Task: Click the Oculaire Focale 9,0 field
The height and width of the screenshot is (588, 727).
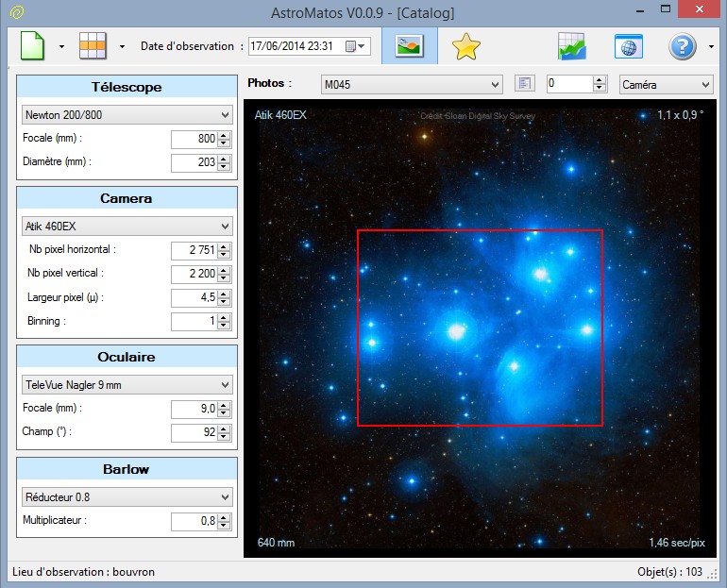Action: 194,409
